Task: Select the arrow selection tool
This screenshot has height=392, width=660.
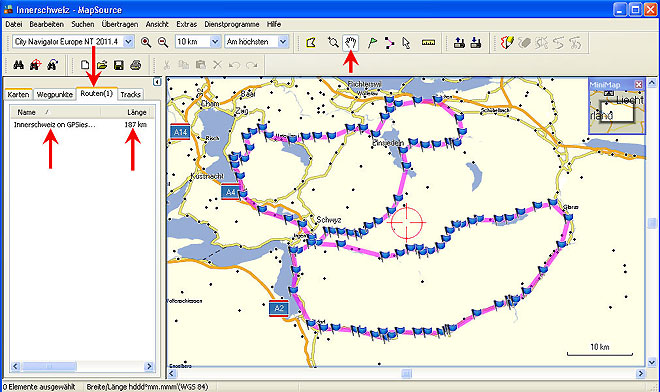Action: pyautogui.click(x=406, y=43)
